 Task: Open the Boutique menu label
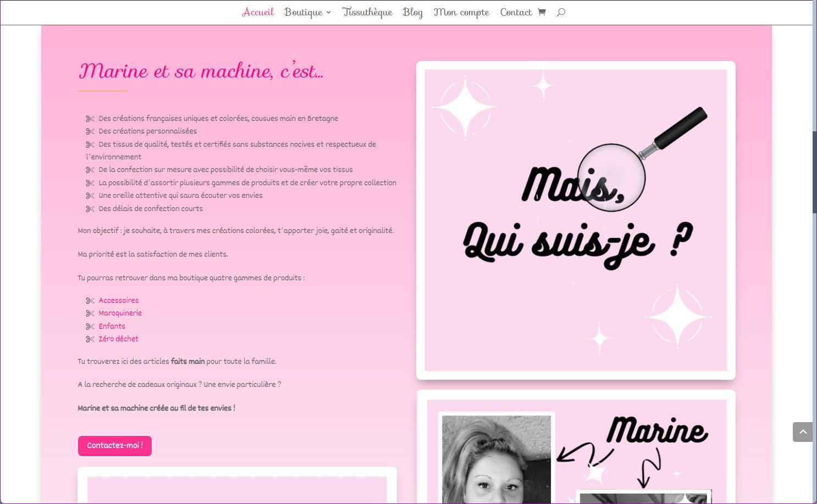303,12
